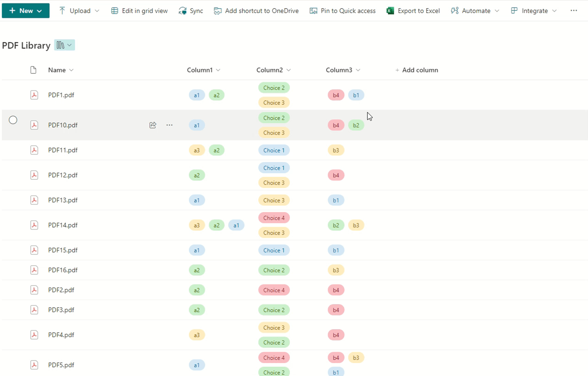Image resolution: width=588 pixels, height=376 pixels.
Task: Click the Integrate icon
Action: pyautogui.click(x=514, y=11)
